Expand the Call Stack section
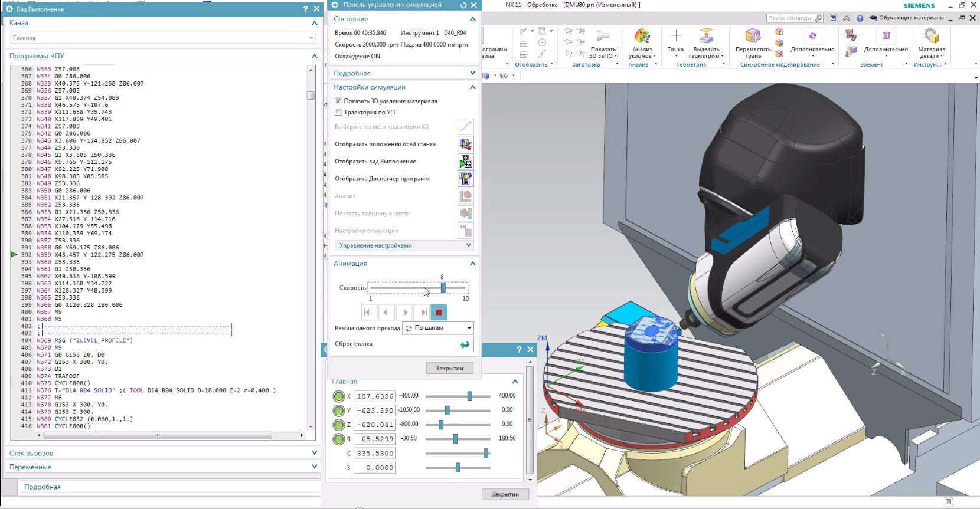The image size is (980, 509). 163,453
